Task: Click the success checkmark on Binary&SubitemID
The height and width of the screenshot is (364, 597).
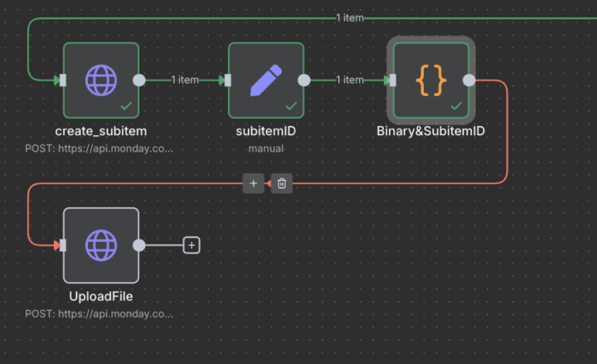Action: [x=456, y=106]
